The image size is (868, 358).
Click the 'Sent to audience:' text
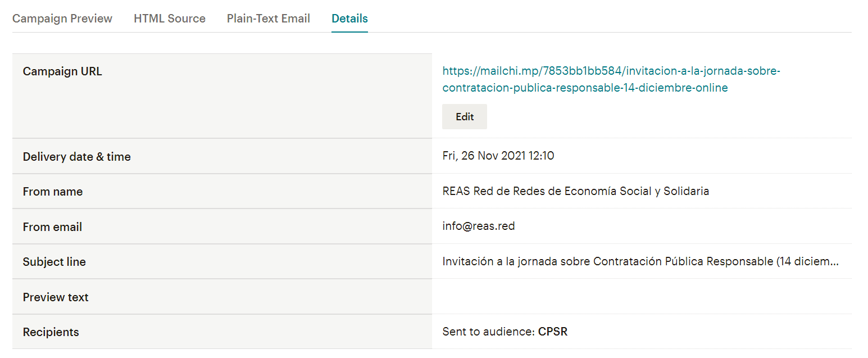pyautogui.click(x=488, y=332)
